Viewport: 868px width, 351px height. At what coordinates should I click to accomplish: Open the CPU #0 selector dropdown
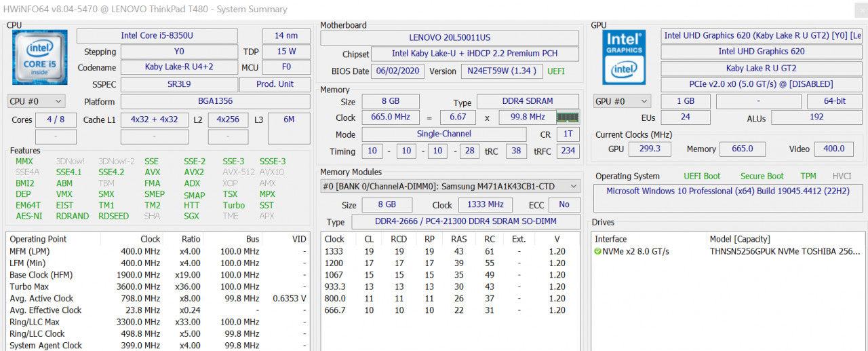[x=37, y=101]
